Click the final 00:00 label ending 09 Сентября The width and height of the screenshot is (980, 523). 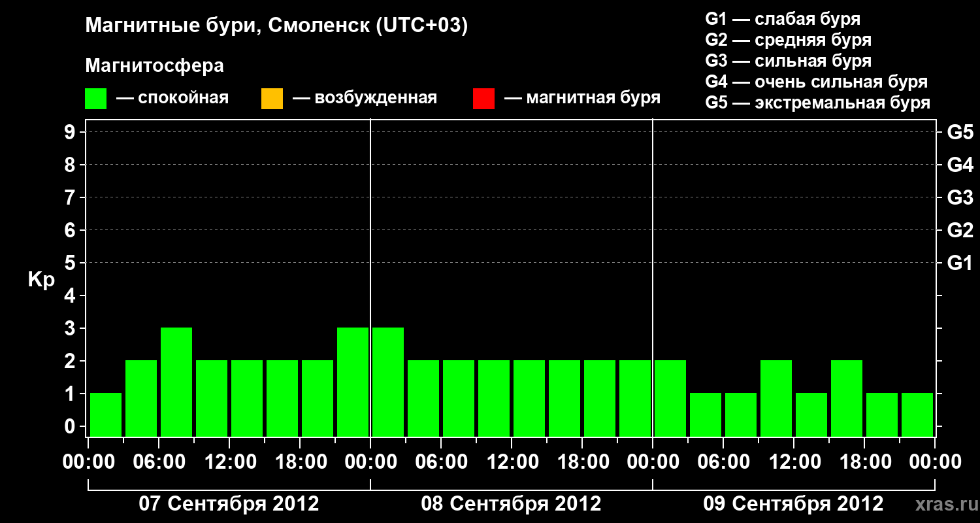tap(936, 462)
